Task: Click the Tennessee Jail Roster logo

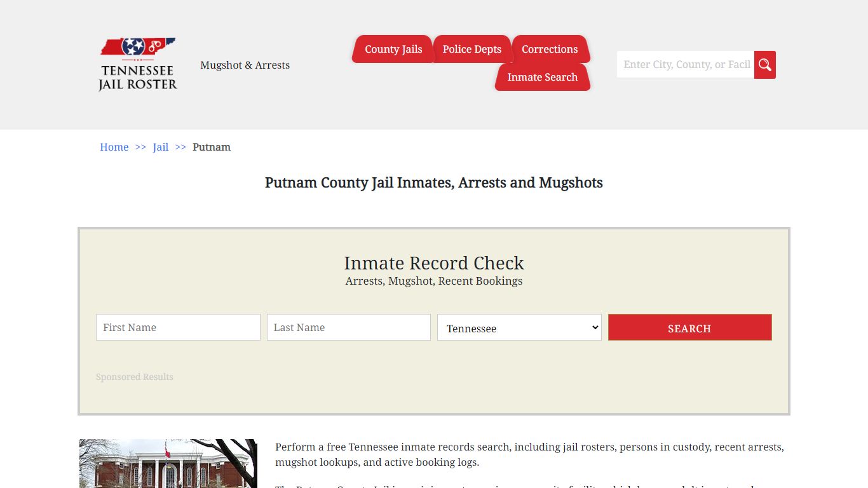Action: 138,64
